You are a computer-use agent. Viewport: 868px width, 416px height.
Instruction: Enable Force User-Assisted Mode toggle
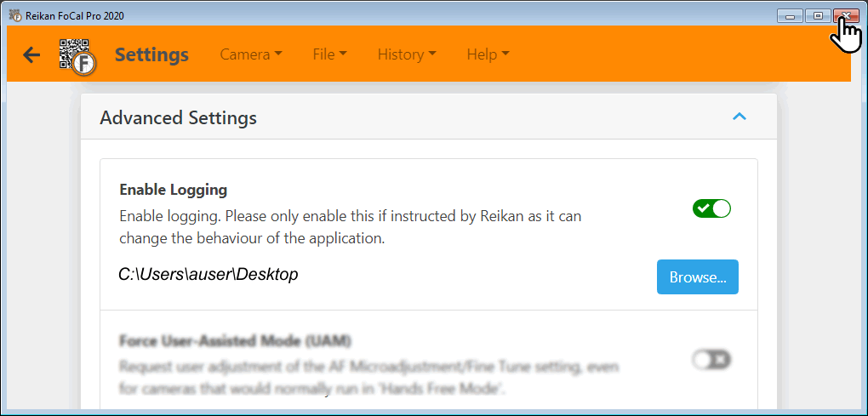pos(711,360)
